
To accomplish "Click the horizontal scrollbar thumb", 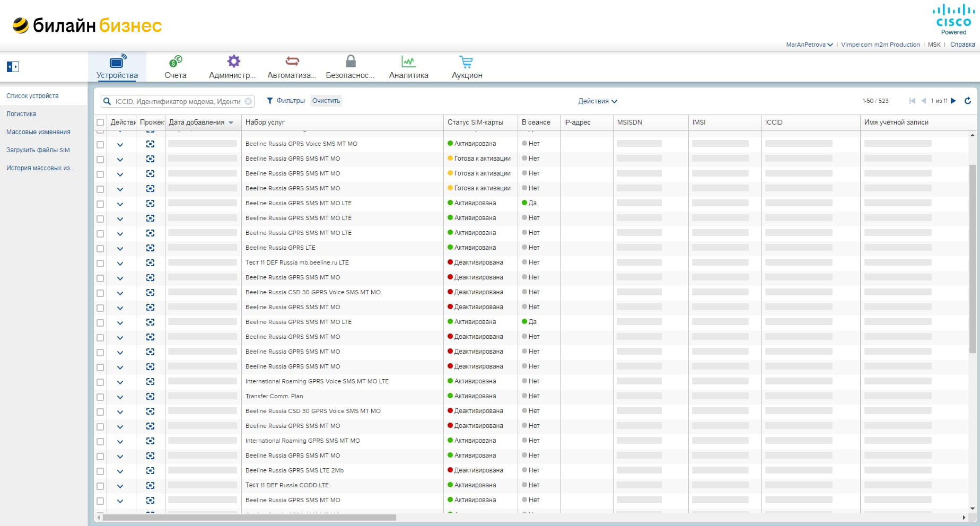I will [x=249, y=518].
